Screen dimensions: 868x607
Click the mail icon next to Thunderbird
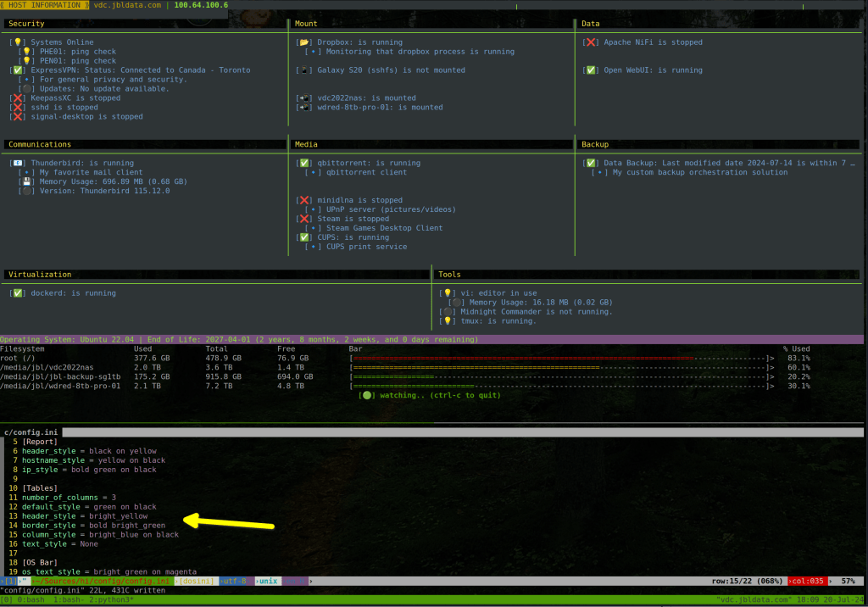15,163
